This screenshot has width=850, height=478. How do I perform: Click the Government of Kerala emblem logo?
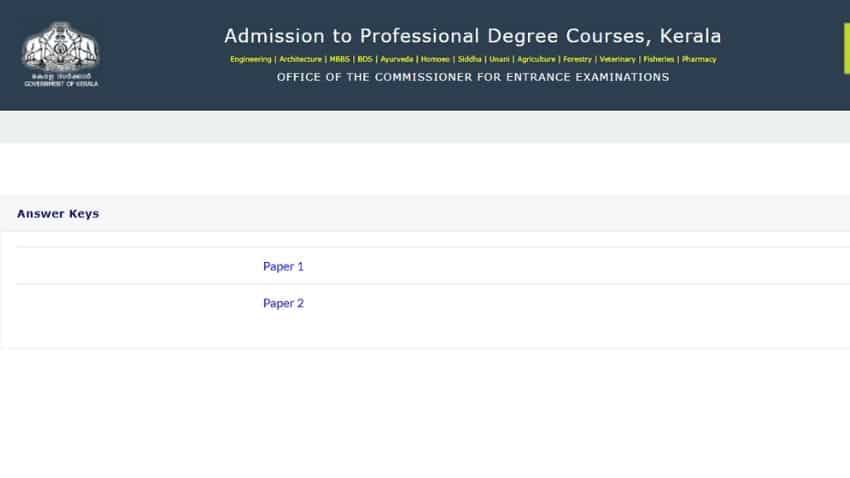click(61, 54)
